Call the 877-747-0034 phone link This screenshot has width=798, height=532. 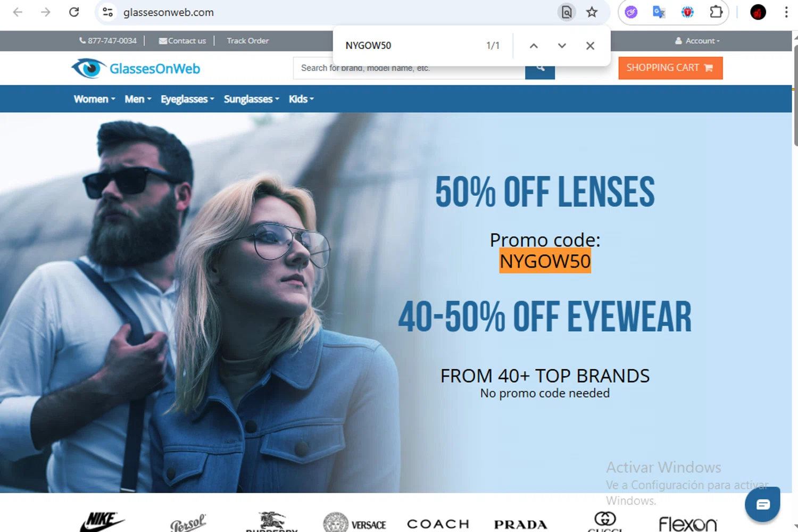[x=108, y=40]
